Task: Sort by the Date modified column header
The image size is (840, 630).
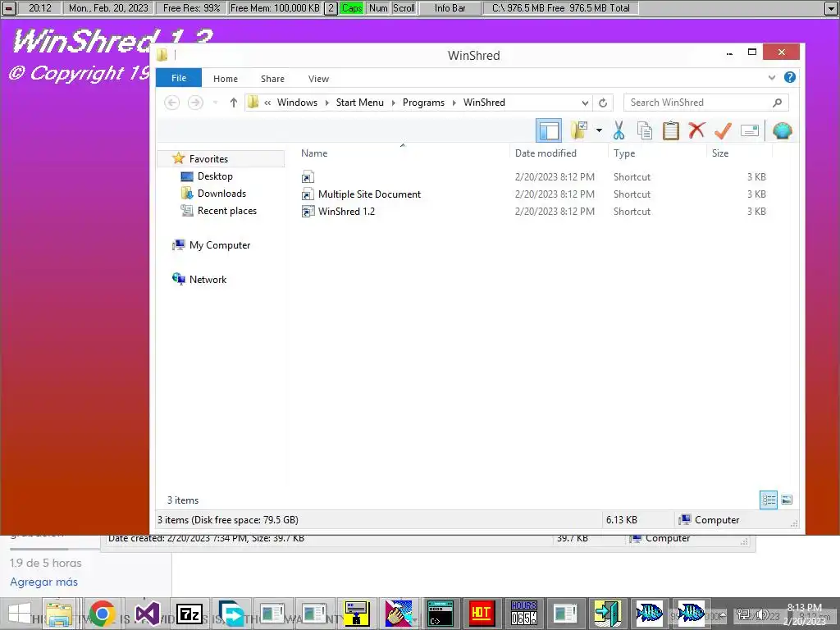Action: click(546, 153)
